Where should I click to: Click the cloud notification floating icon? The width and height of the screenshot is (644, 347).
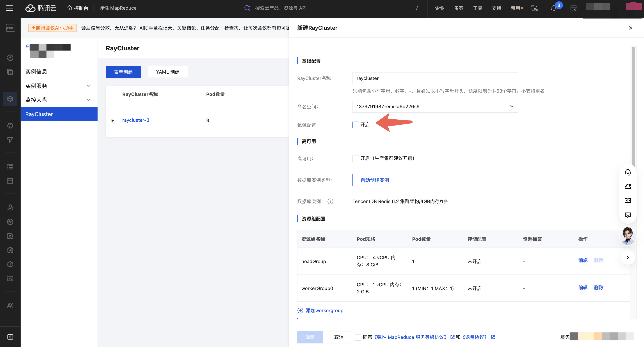click(628, 186)
